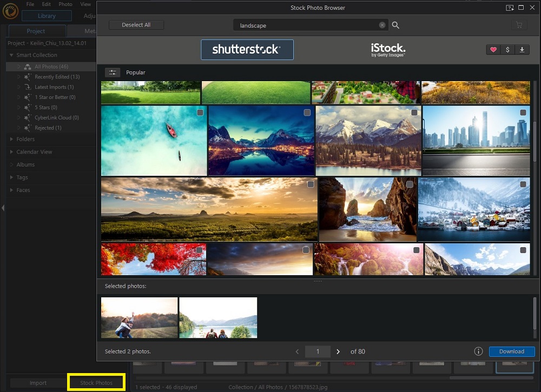
Task: Select the checkbox on the mountain lake photo
Action: pos(307,112)
